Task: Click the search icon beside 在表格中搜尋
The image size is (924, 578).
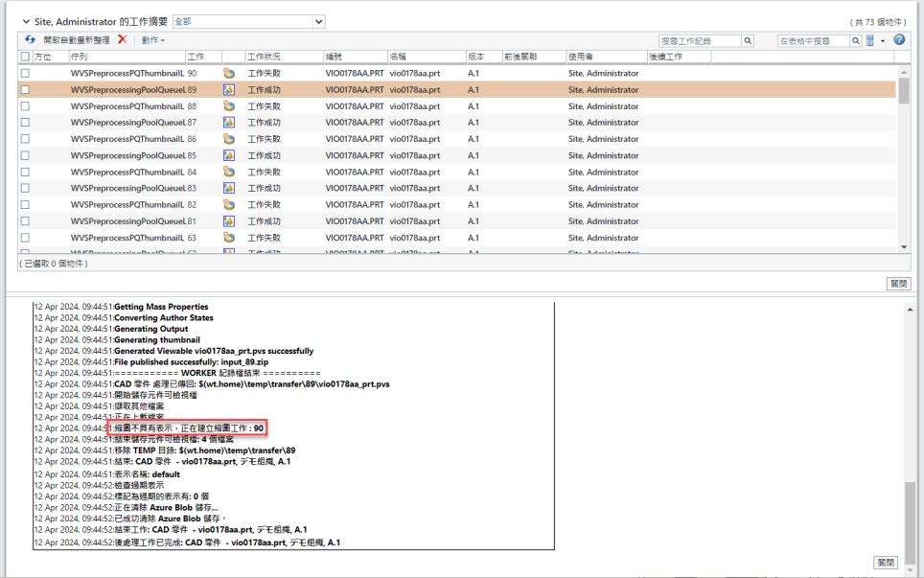Action: pos(856,40)
